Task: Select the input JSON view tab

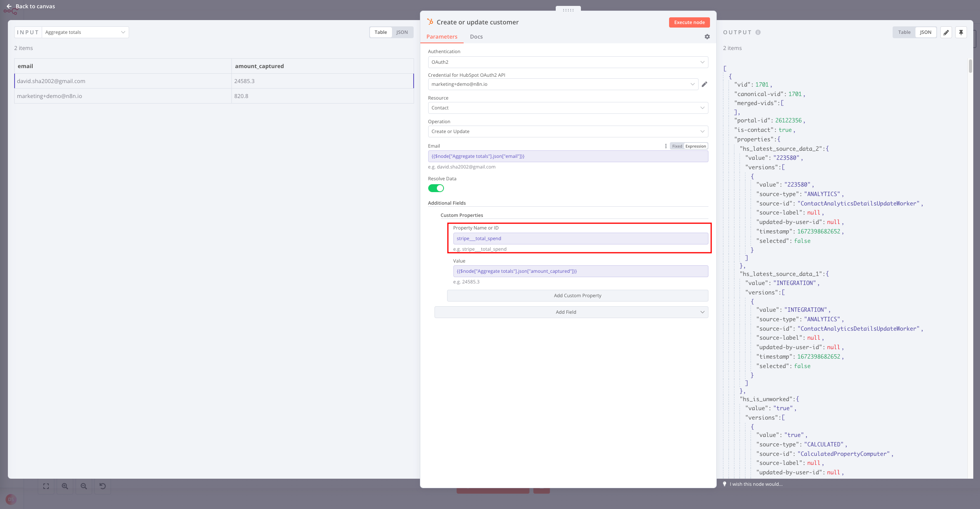Action: [402, 32]
